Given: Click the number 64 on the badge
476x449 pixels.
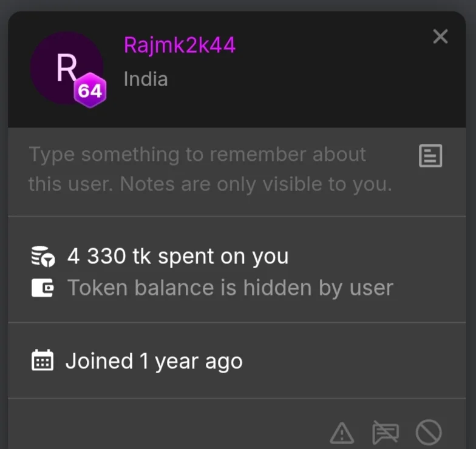Looking at the screenshot, I should point(90,91).
